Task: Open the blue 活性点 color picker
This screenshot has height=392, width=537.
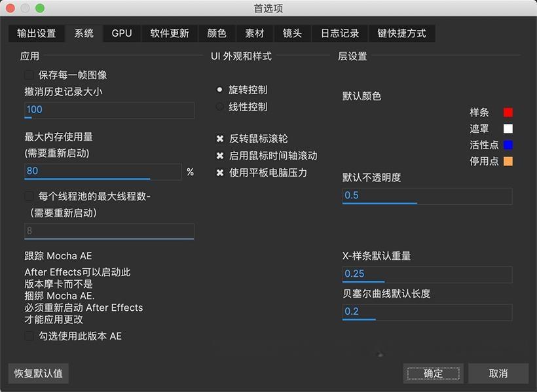Action: coord(509,145)
